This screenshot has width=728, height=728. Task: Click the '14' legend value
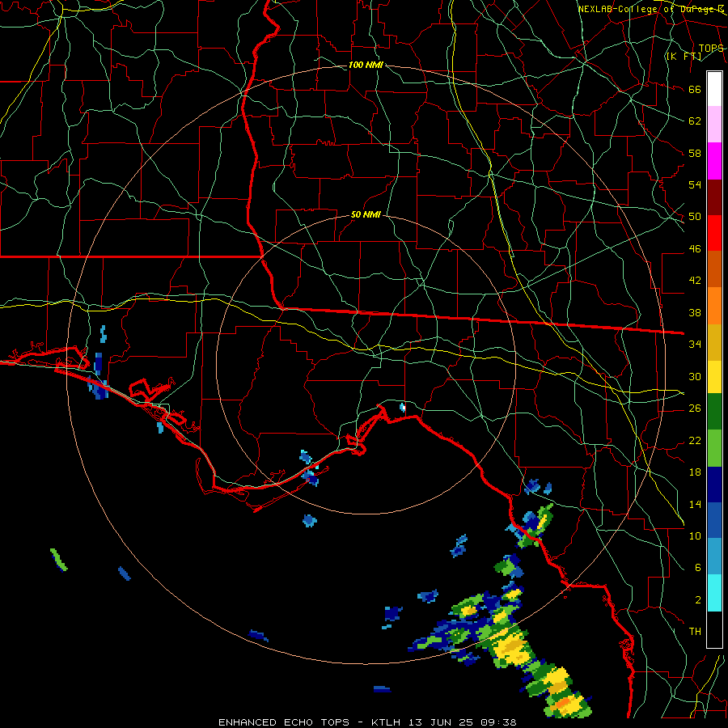[x=695, y=504]
